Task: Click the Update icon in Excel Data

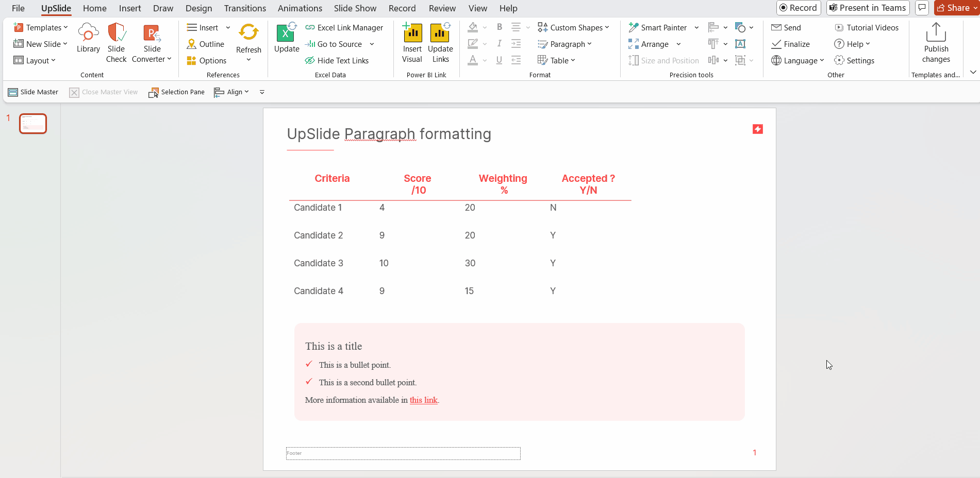Action: (286, 36)
